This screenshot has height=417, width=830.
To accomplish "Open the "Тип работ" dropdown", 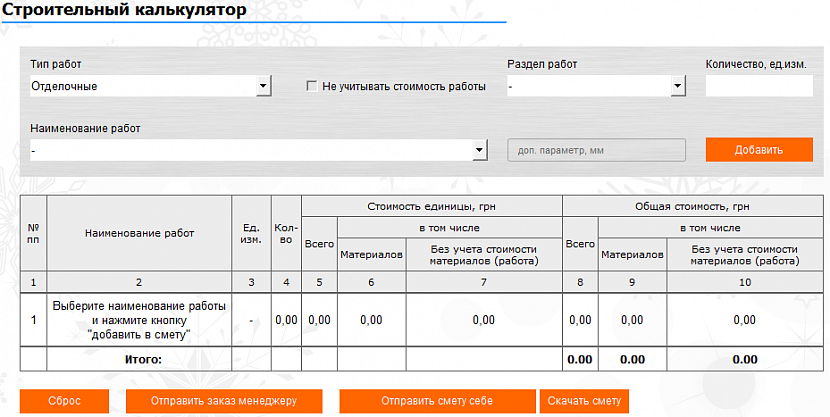I will (x=150, y=87).
